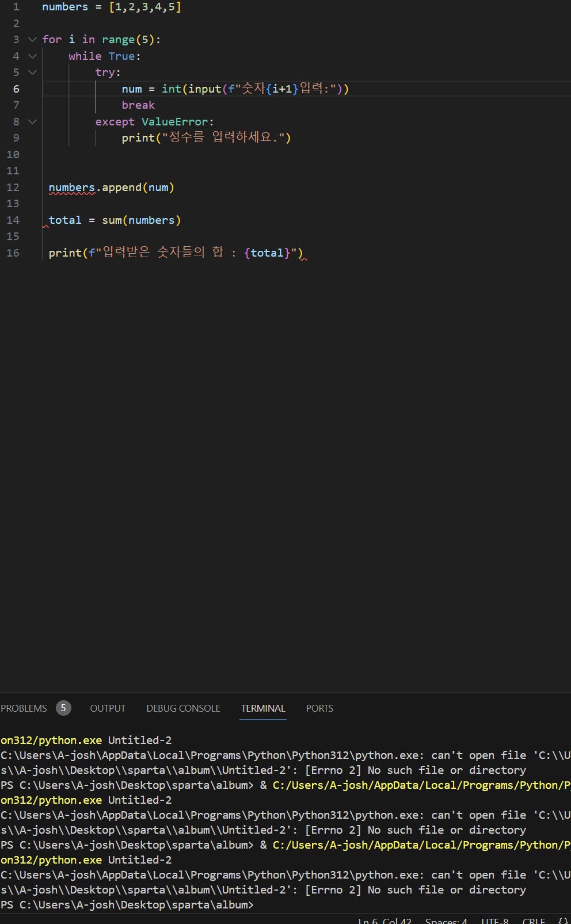This screenshot has width=571, height=924.
Task: Collapse the try block fold chevron on line 5
Action: pyautogui.click(x=32, y=72)
